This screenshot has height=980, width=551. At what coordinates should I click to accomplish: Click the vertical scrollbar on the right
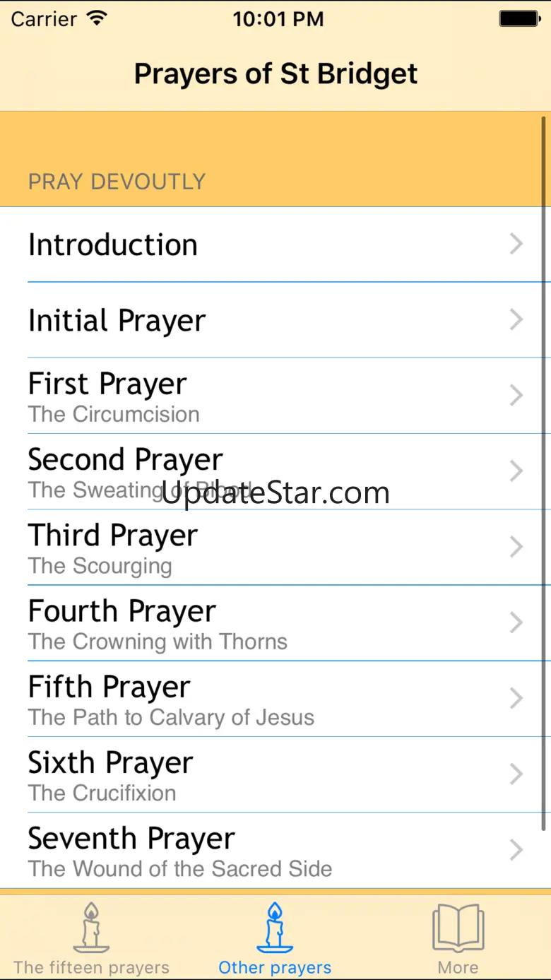tap(545, 473)
